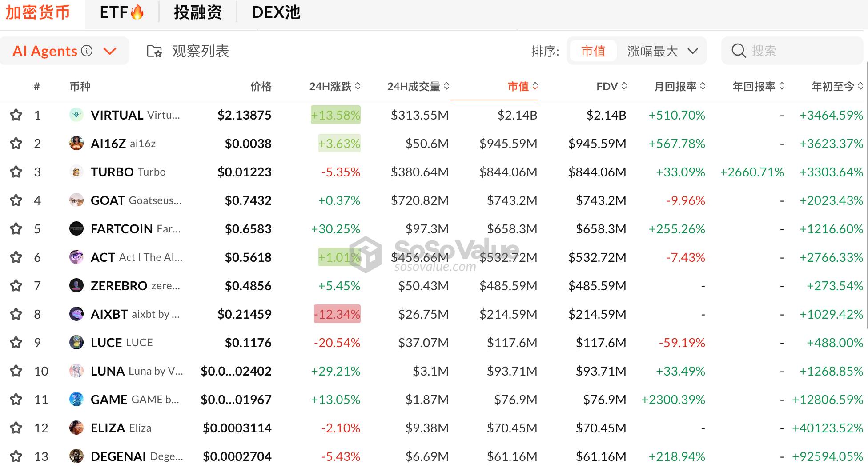868x472 pixels.
Task: Click the GAME coin logo icon
Action: pos(76,400)
